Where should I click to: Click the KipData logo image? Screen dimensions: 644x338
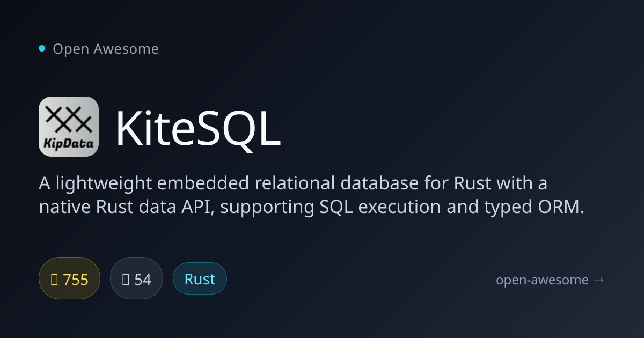pos(69,127)
